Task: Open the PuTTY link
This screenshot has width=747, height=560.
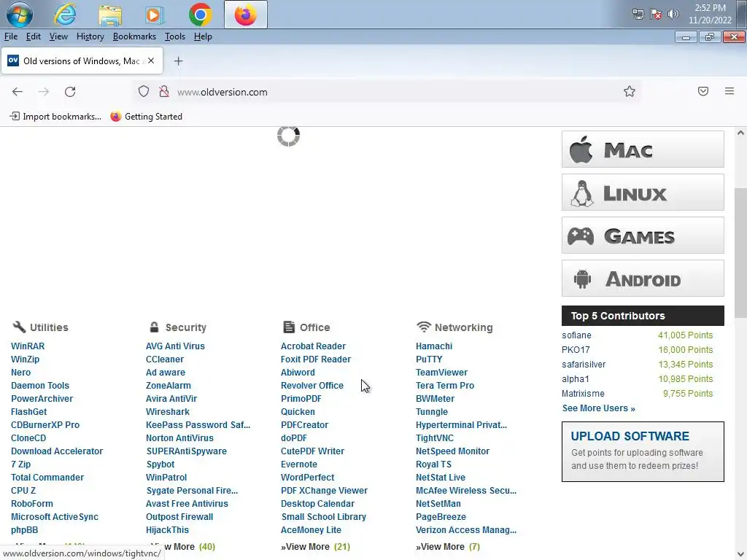Action: click(429, 359)
